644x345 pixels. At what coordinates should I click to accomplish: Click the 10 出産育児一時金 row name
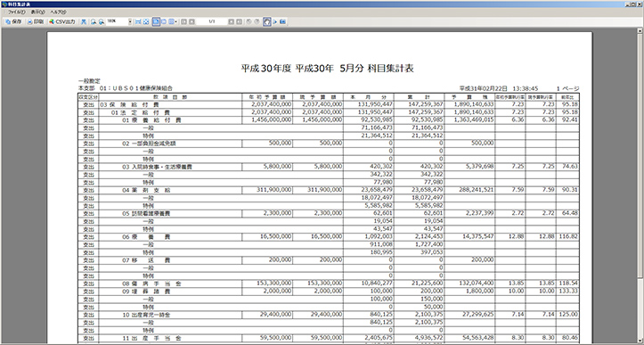pyautogui.click(x=147, y=314)
